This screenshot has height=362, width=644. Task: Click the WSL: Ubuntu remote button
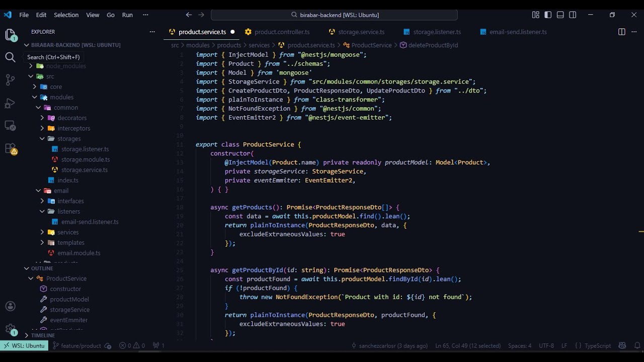tap(24, 345)
